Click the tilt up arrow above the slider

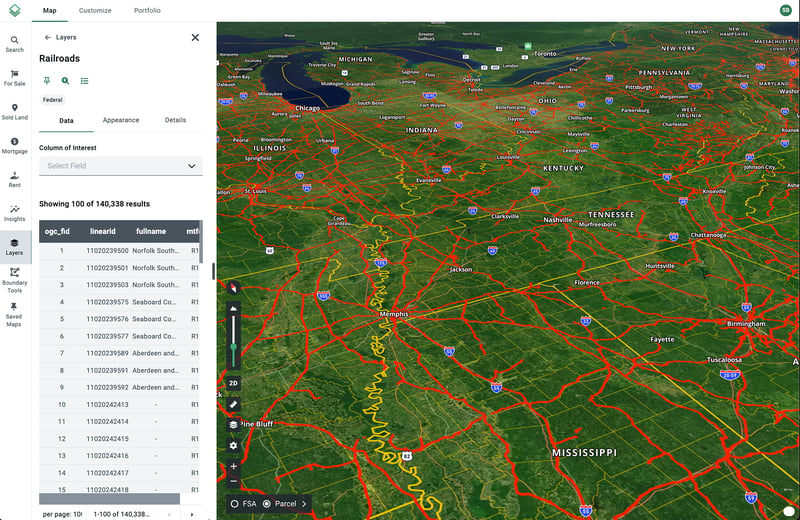(x=233, y=308)
